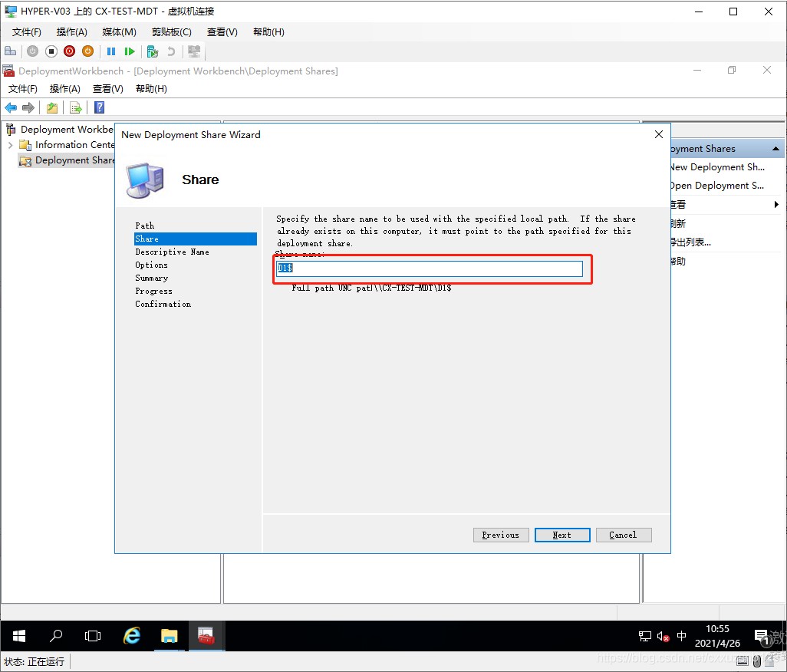Open Deployment Workbench 文件(F) menu

22,89
